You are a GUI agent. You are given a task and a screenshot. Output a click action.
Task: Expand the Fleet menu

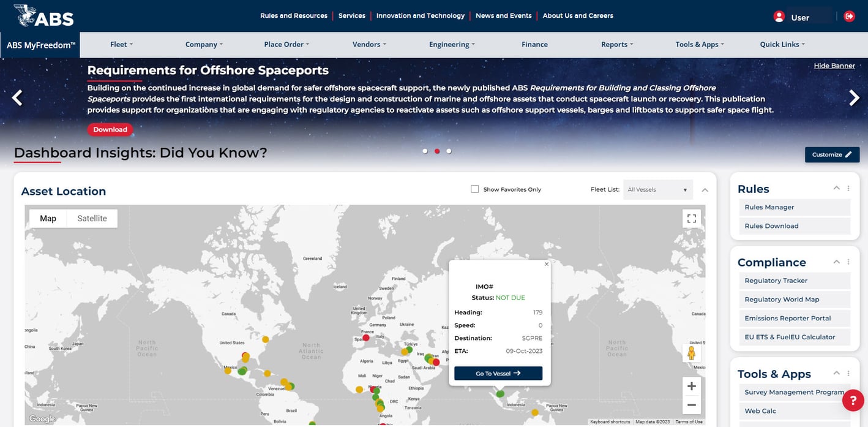(121, 44)
